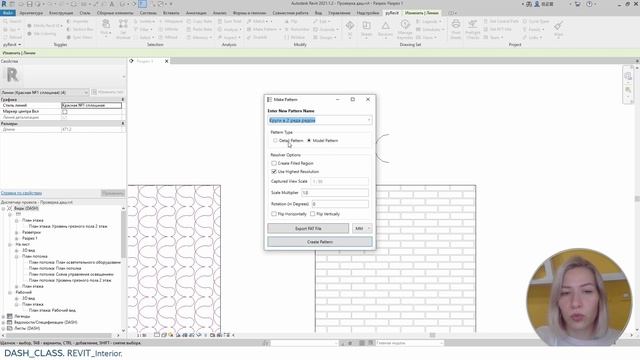Screen dimensions: 640x360
Task: Click the Revit R icon in Properties panel
Action: [12, 75]
